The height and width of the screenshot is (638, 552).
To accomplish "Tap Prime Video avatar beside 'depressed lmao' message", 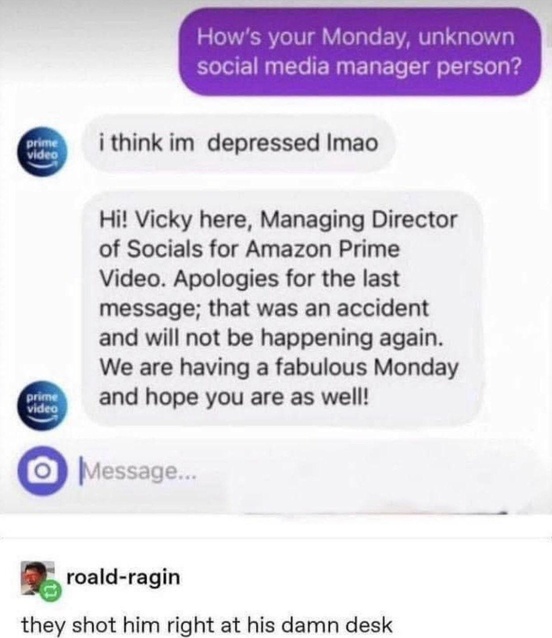I will (x=43, y=152).
